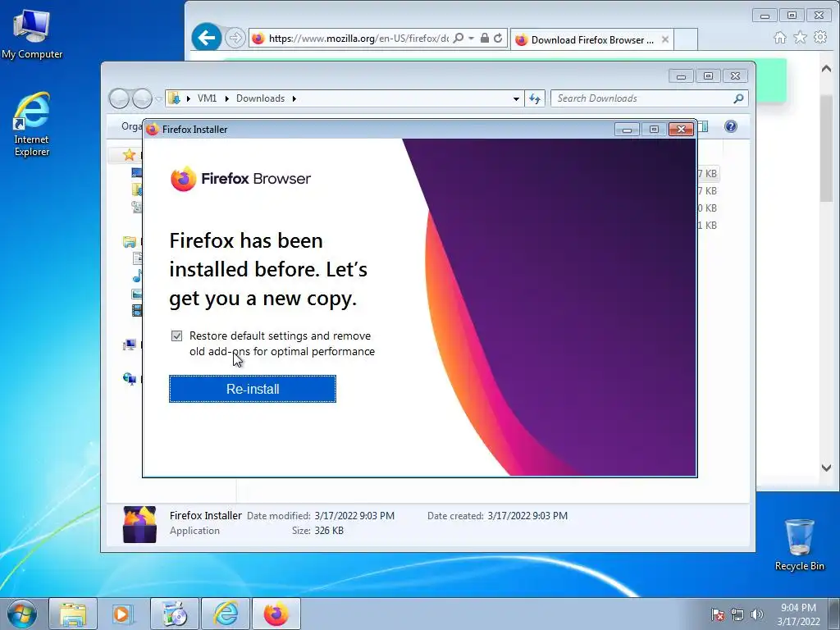
Task: Close the Firefox Installer window
Action: (x=681, y=129)
